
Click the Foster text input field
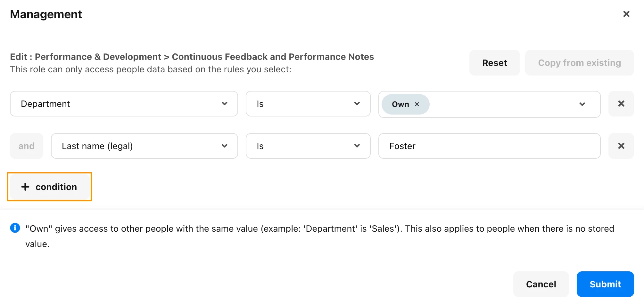(x=489, y=146)
